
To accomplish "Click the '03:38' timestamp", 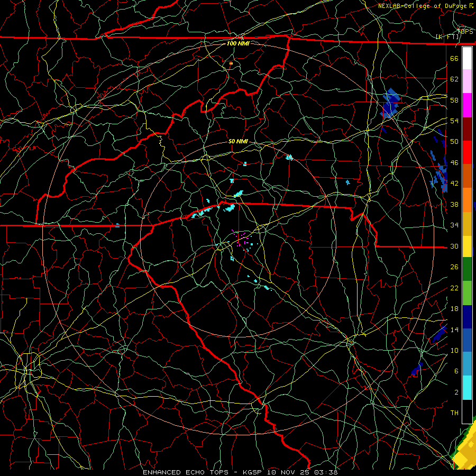I will pos(326,472).
